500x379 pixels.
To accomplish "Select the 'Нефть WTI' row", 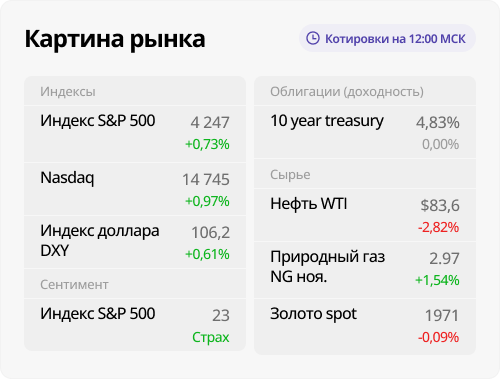I will 365,215.
